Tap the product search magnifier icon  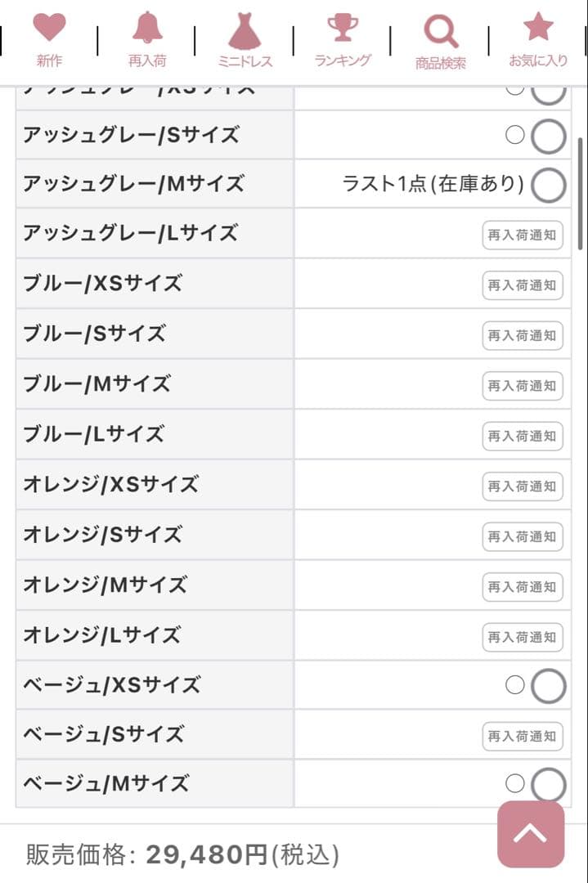tap(440, 32)
